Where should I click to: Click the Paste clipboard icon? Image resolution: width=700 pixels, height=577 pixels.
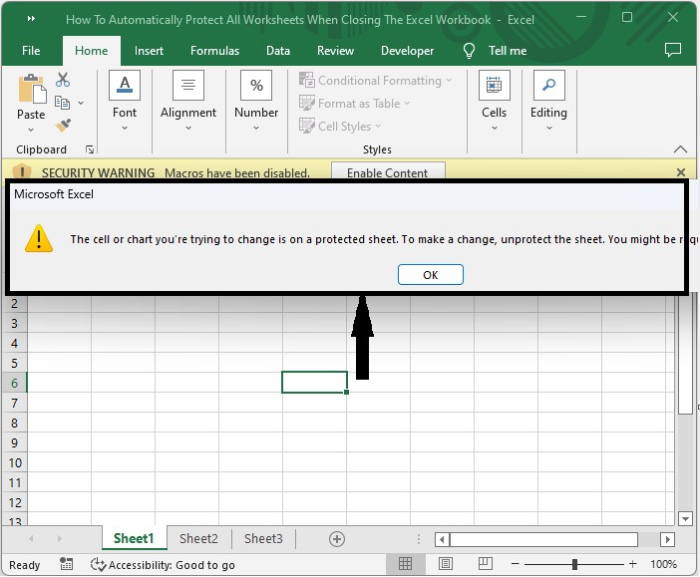click(31, 88)
